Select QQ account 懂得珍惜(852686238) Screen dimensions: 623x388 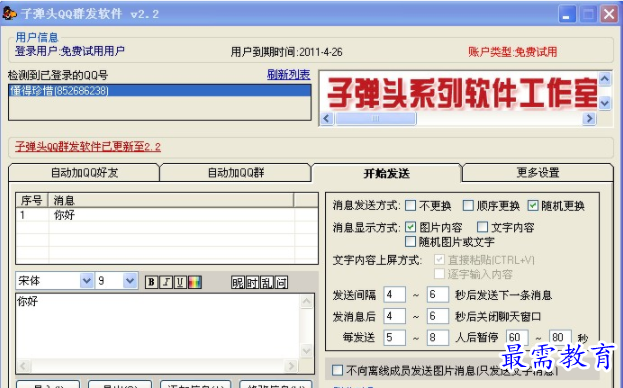coord(160,91)
